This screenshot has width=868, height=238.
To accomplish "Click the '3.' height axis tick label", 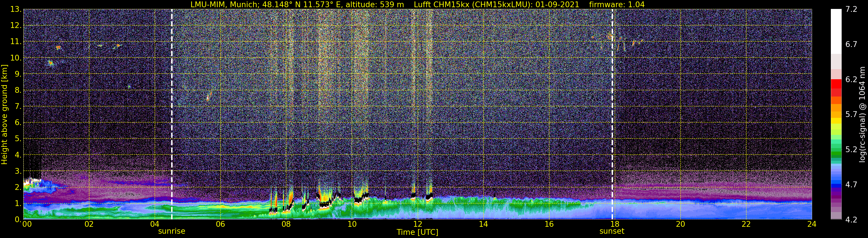I will point(18,171).
